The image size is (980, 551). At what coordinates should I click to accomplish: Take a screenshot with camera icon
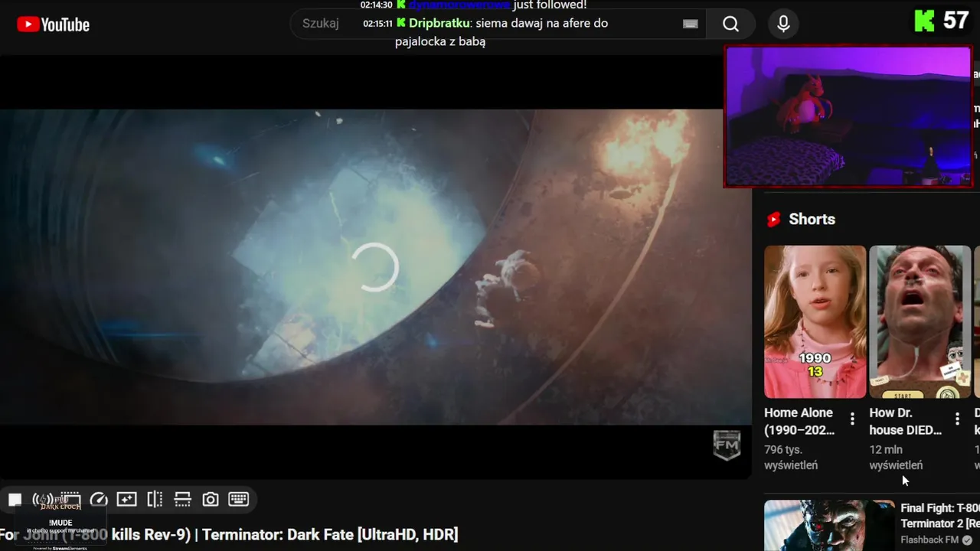(x=211, y=500)
